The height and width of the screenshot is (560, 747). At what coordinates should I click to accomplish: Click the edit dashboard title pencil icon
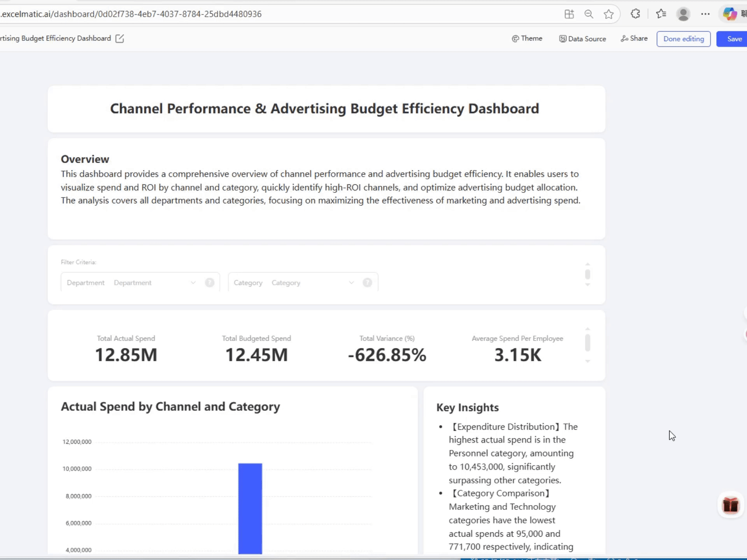click(119, 38)
